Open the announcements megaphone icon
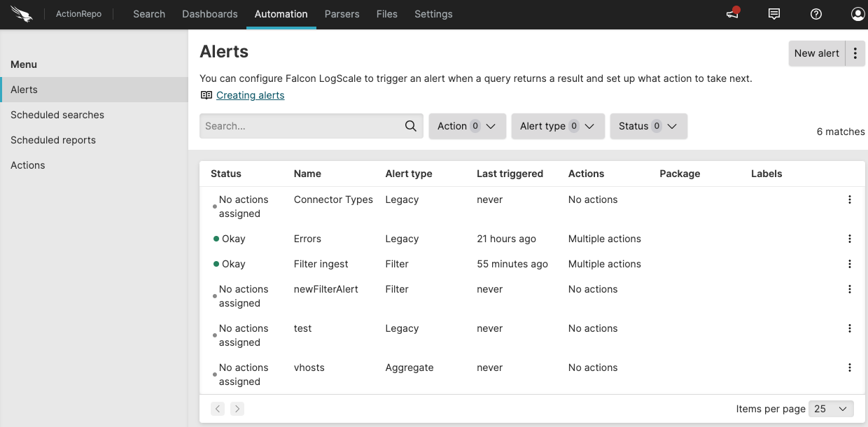 pos(732,14)
